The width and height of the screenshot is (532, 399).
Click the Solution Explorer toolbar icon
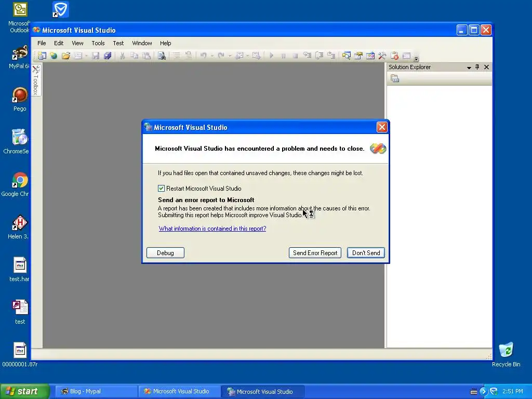tap(346, 56)
